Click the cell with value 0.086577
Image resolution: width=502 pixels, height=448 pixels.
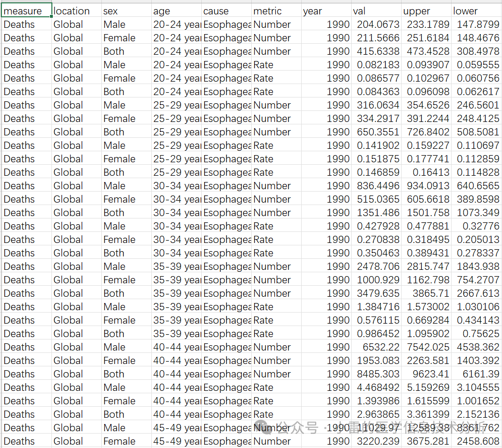pyautogui.click(x=376, y=78)
